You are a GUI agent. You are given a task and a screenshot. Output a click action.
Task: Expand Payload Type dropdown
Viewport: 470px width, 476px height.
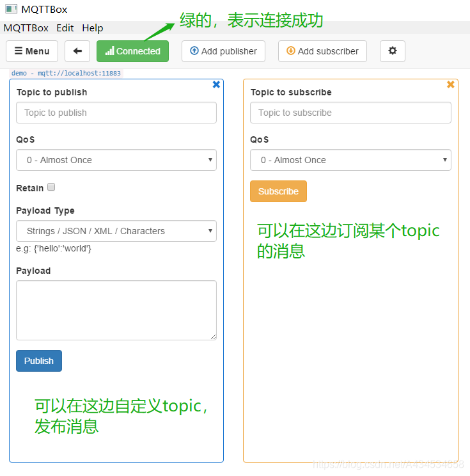[x=116, y=231]
